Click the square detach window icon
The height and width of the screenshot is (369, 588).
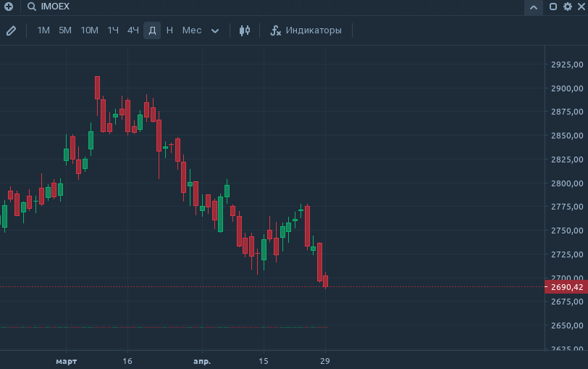point(553,7)
